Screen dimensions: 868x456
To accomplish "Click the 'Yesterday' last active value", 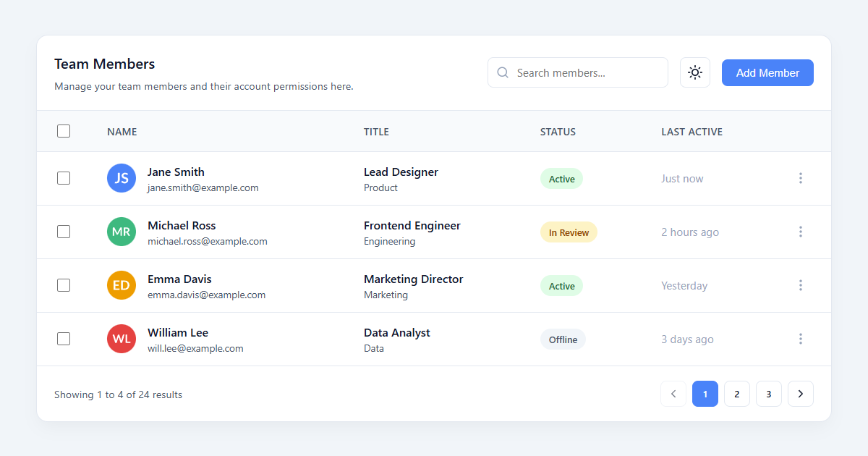I will [x=684, y=285].
